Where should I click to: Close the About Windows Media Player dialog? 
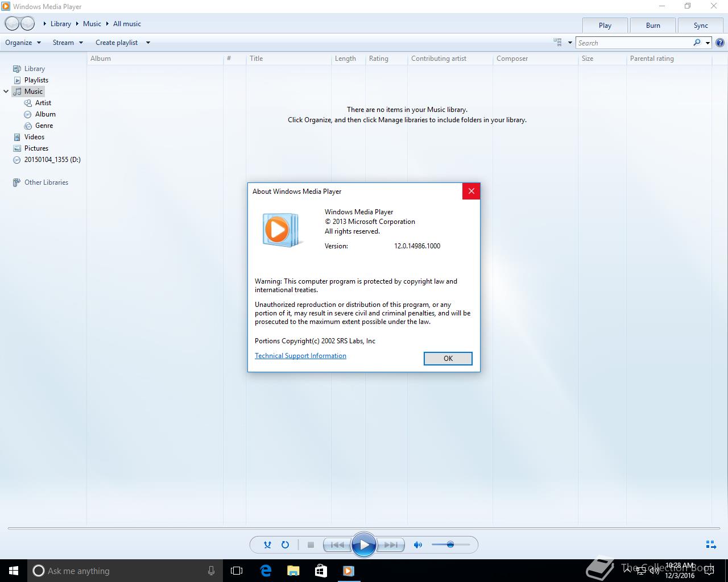[471, 192]
